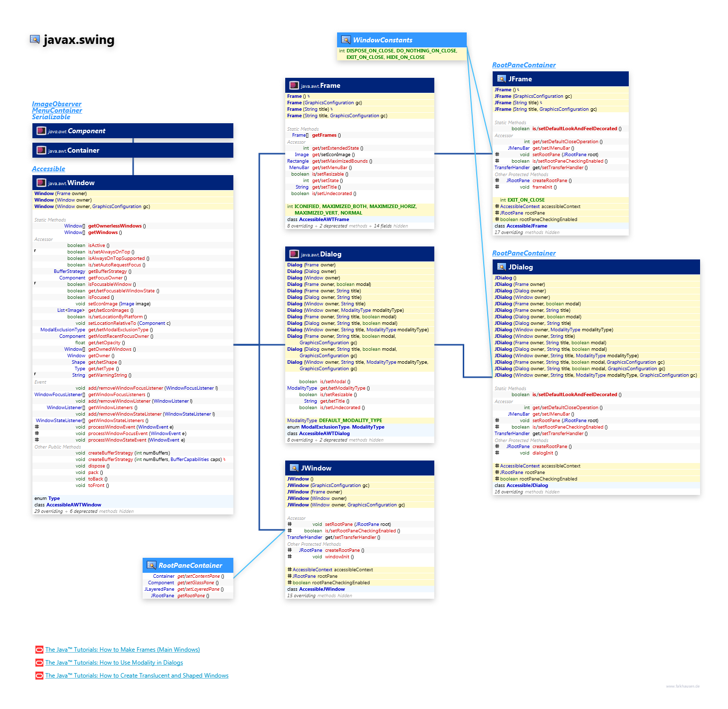Screen dimensions: 728x709
Task: Click the JFrame class icon
Action: (x=502, y=79)
